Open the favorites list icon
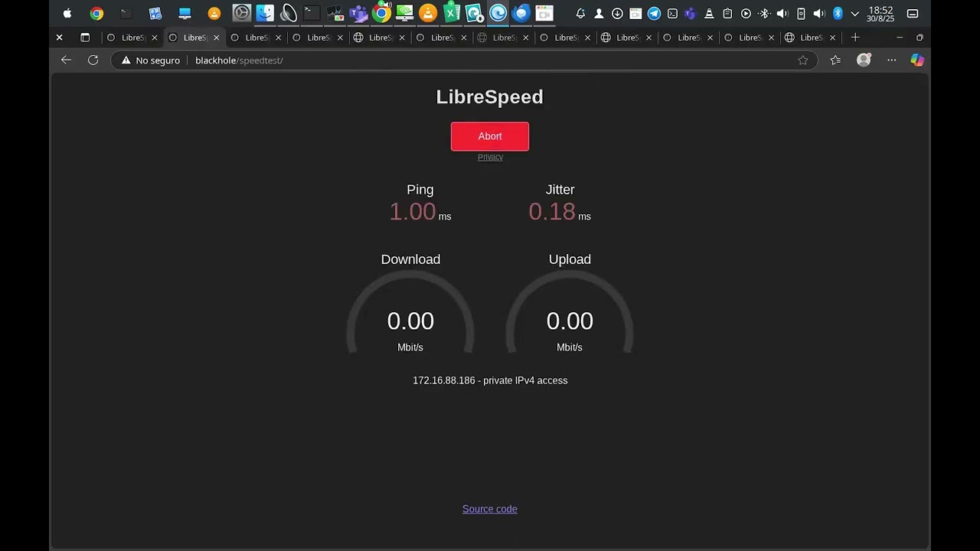This screenshot has height=551, width=980. pyautogui.click(x=835, y=60)
